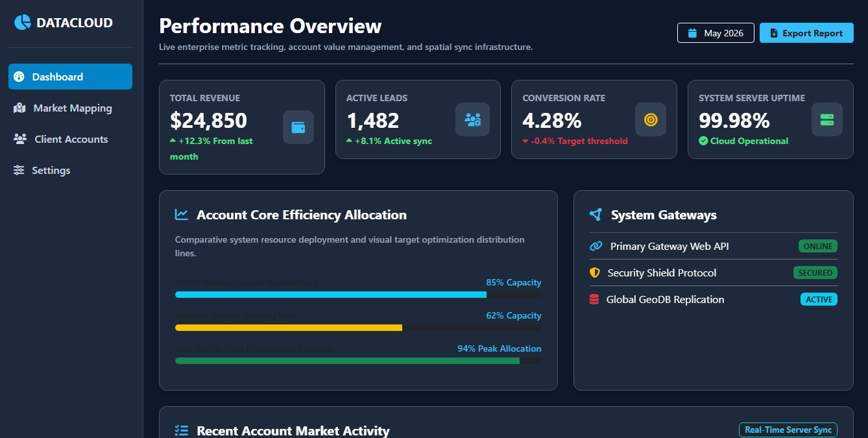The height and width of the screenshot is (438, 868).
Task: Click the file download icon in Export Report
Action: point(774,33)
